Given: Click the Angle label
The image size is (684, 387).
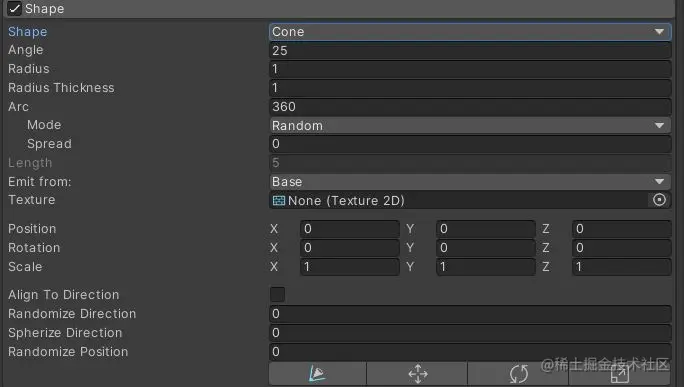Looking at the screenshot, I should point(25,50).
